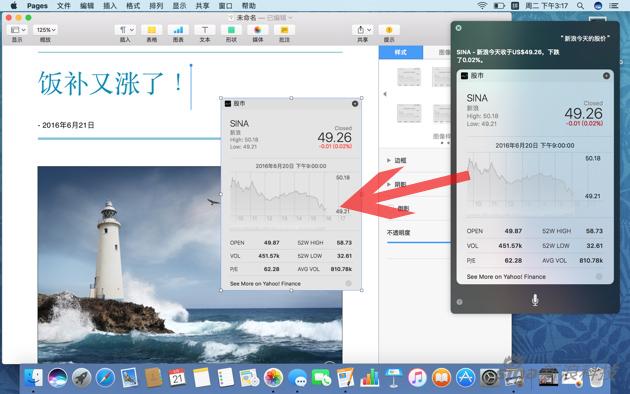Click the 图表 chart toolbar icon
Viewport: 630px width, 394px height.
click(178, 30)
